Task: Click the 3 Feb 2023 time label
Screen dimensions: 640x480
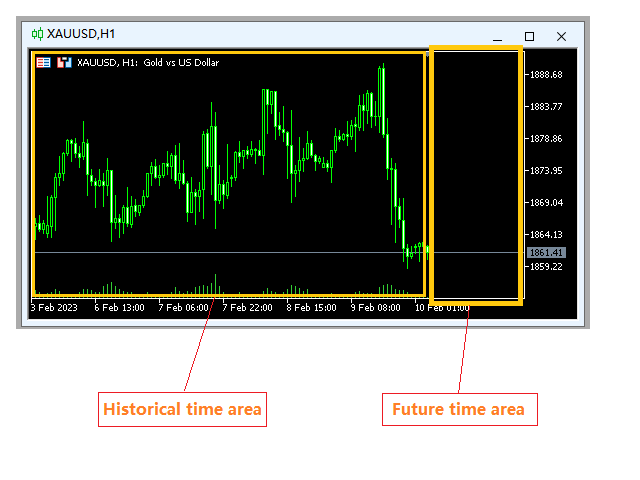Action: click(x=54, y=308)
